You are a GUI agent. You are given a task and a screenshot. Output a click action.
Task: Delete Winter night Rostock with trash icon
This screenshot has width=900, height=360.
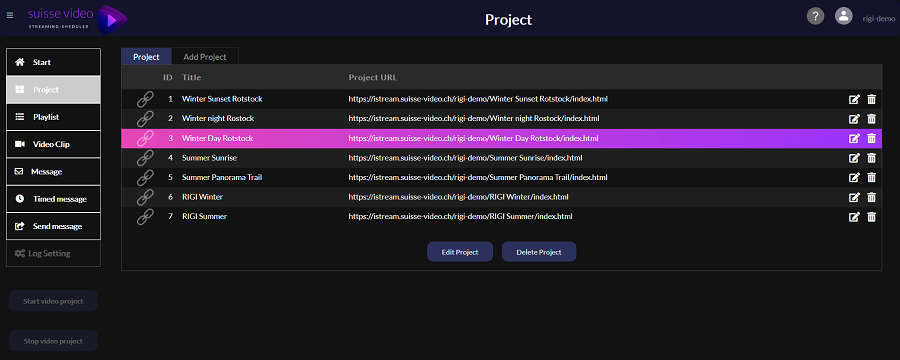[x=871, y=119]
